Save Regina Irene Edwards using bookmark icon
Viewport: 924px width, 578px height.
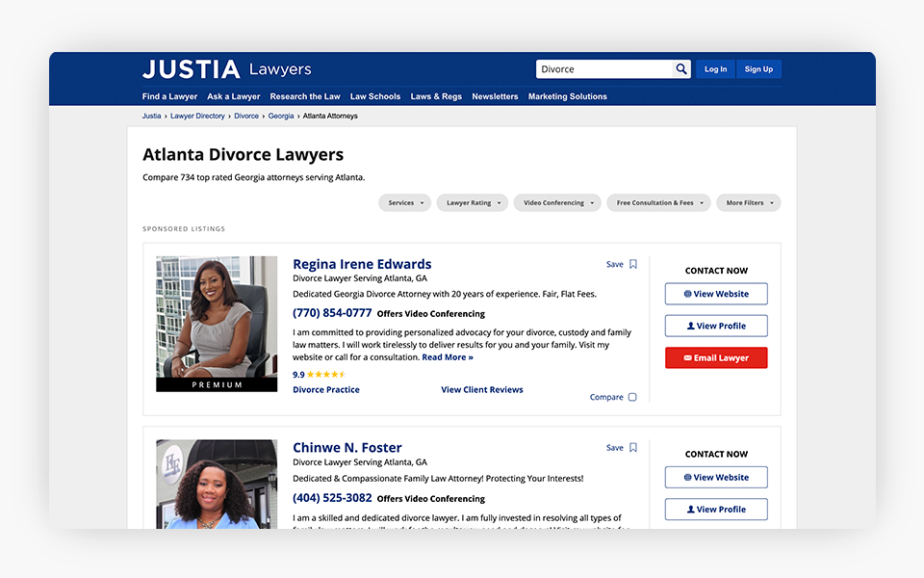[x=632, y=264]
